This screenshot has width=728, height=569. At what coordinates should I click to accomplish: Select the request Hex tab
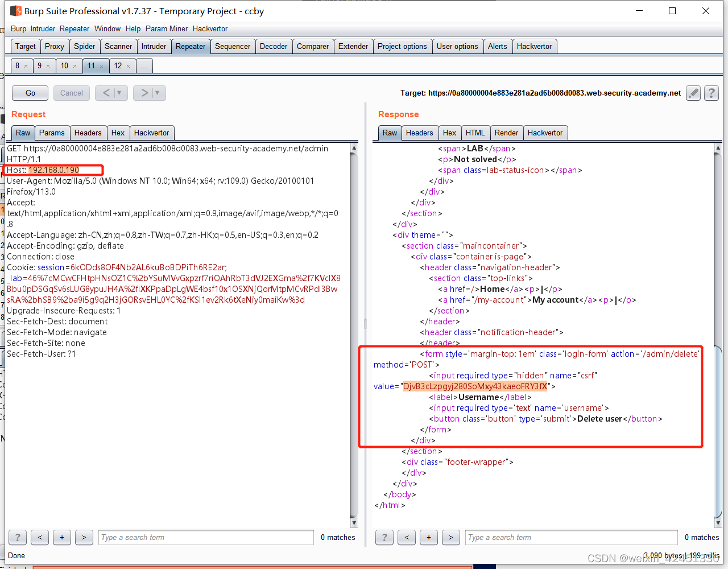tap(118, 133)
